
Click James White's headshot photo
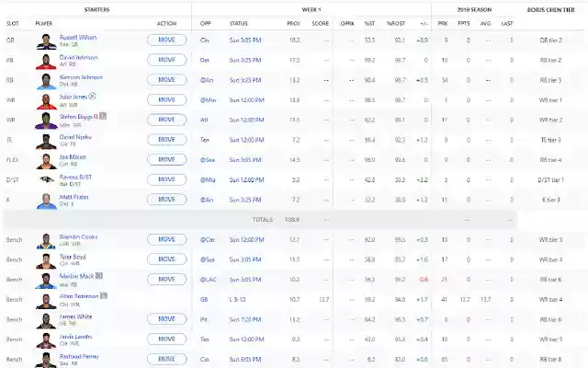(47, 320)
